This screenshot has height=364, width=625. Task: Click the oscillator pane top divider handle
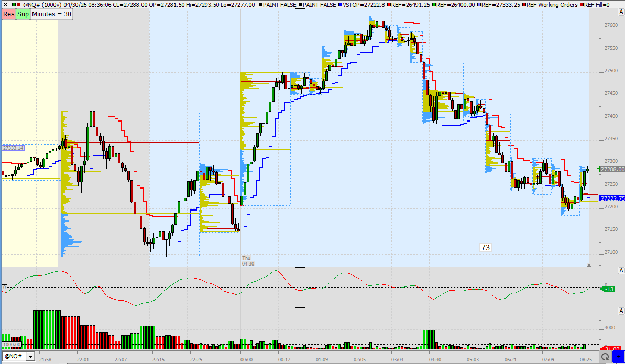(x=300, y=267)
